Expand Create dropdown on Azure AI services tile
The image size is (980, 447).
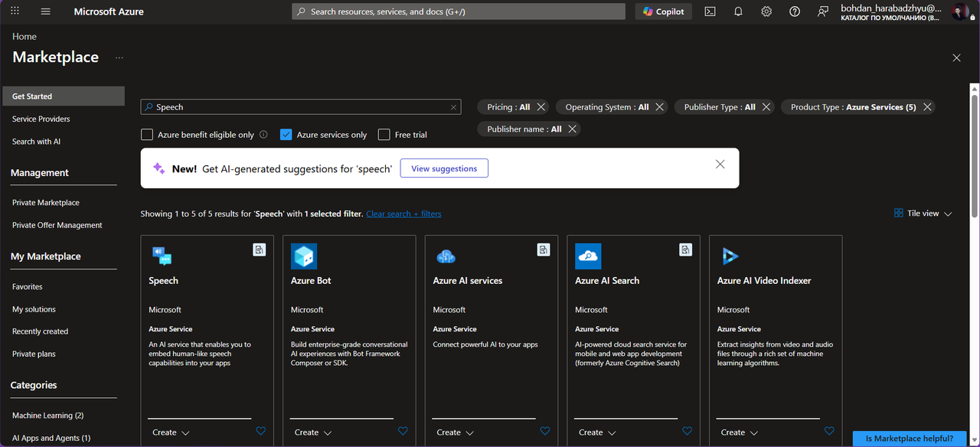coord(456,432)
